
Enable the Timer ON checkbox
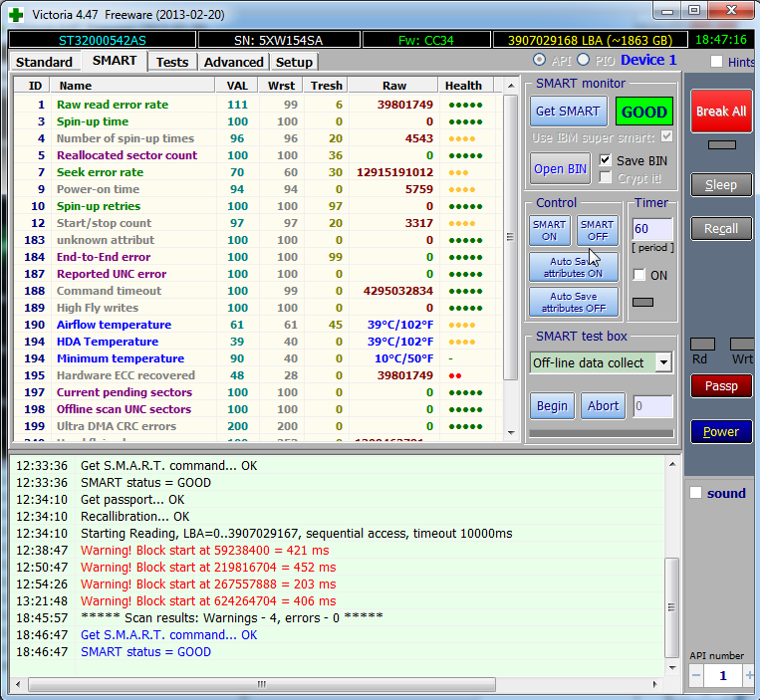[x=639, y=275]
